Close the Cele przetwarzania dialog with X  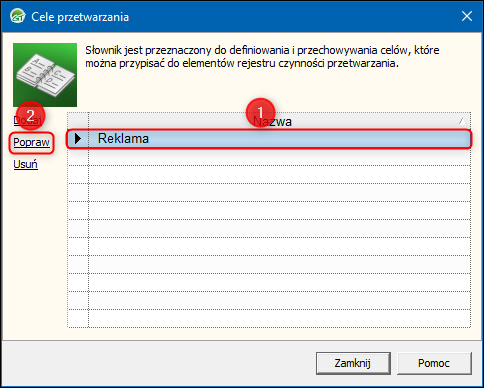tap(467, 16)
